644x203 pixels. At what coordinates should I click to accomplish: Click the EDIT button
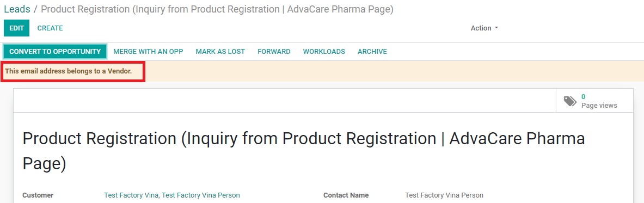[x=17, y=28]
